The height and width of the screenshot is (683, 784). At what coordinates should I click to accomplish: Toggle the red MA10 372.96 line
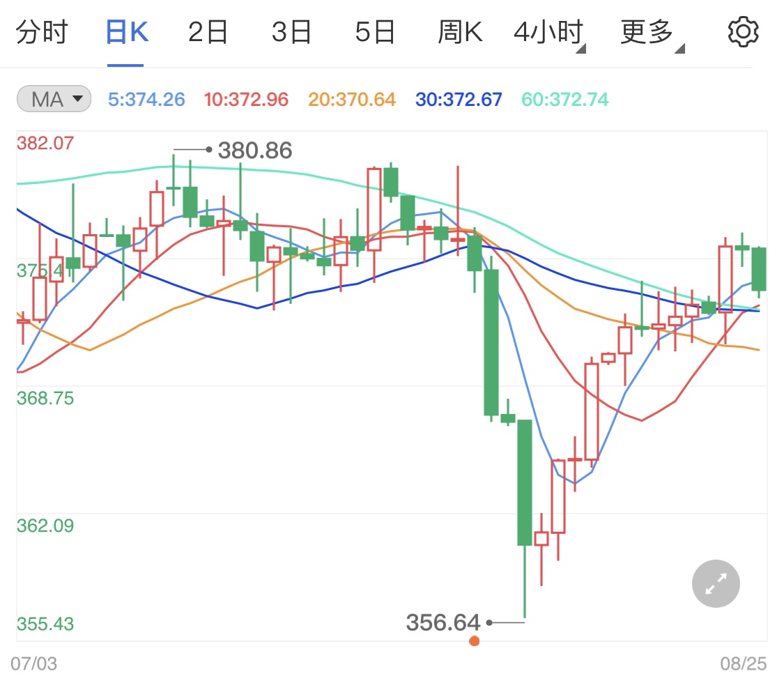[x=246, y=99]
